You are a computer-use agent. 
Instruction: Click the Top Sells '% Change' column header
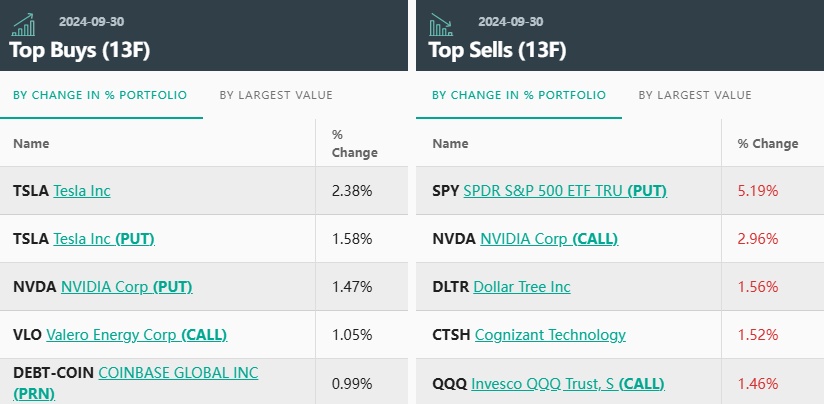click(x=767, y=143)
